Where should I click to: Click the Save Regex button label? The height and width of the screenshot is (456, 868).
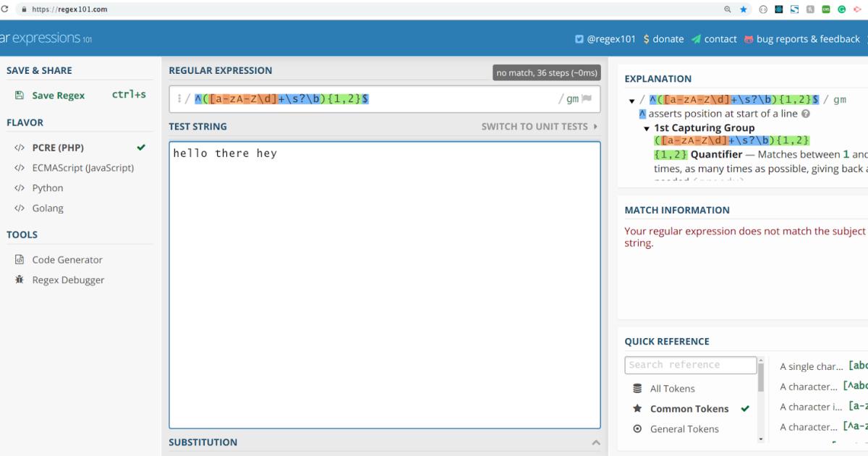coord(58,96)
